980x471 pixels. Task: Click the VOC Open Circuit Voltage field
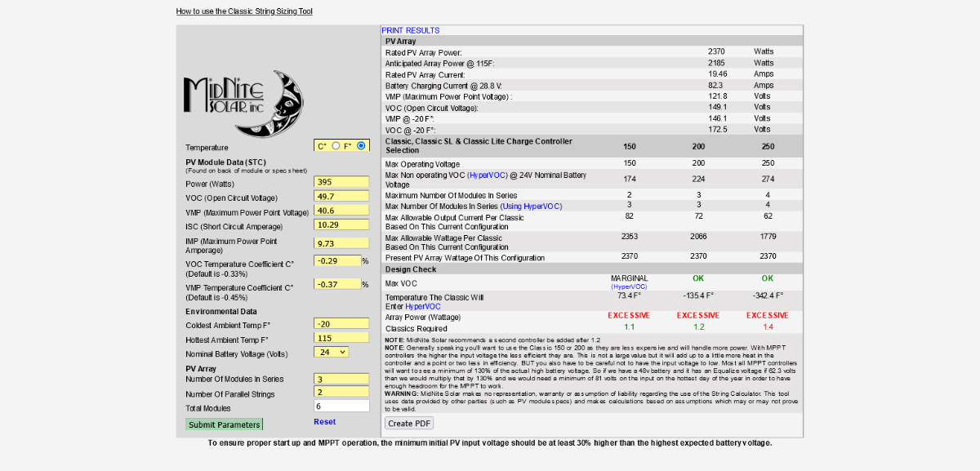pos(342,197)
